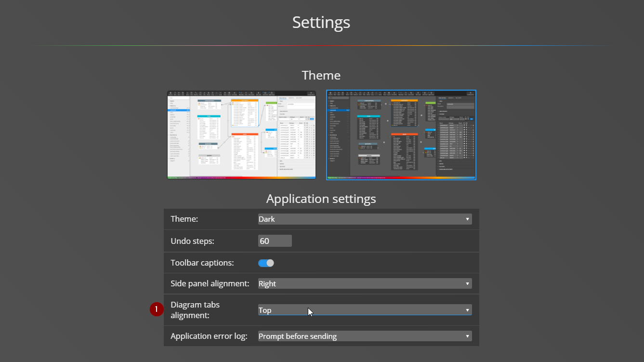Viewport: 644px width, 362px height.
Task: Click the 'Diagram tabs alignment:' label
Action: tap(195, 310)
